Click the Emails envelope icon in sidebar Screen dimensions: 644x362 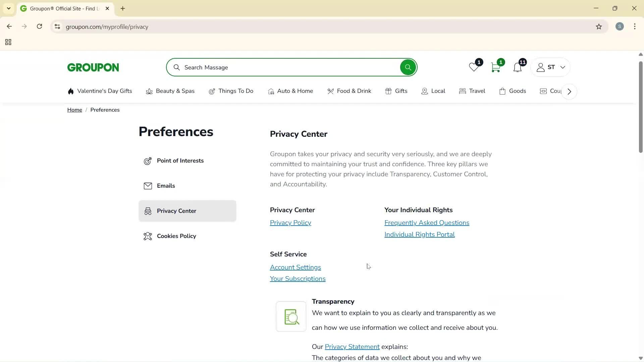148,186
